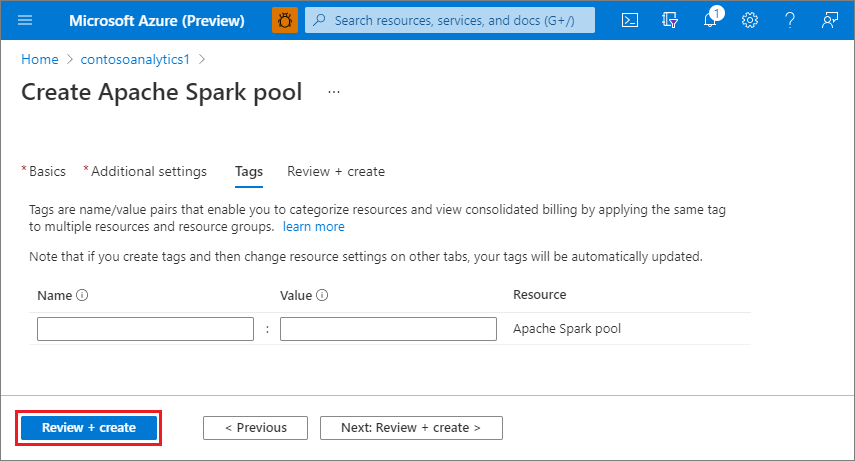
Task: Open the ellipsis menu beside page title
Action: pos(334,92)
